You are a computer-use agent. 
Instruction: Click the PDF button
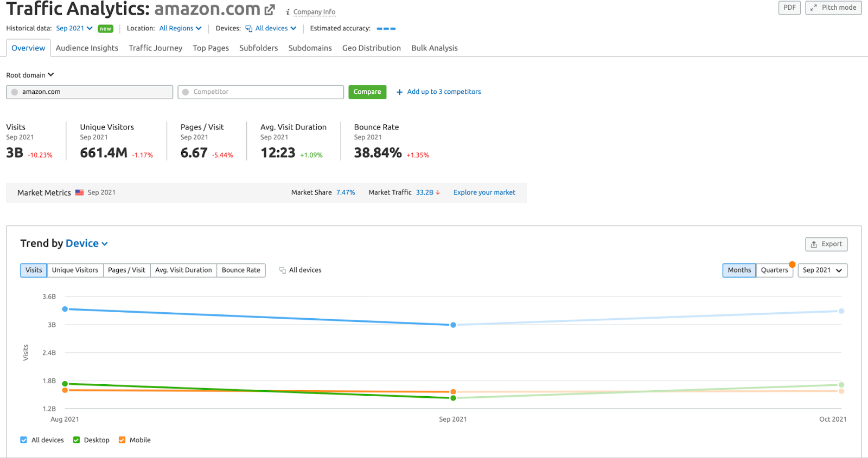pyautogui.click(x=789, y=8)
